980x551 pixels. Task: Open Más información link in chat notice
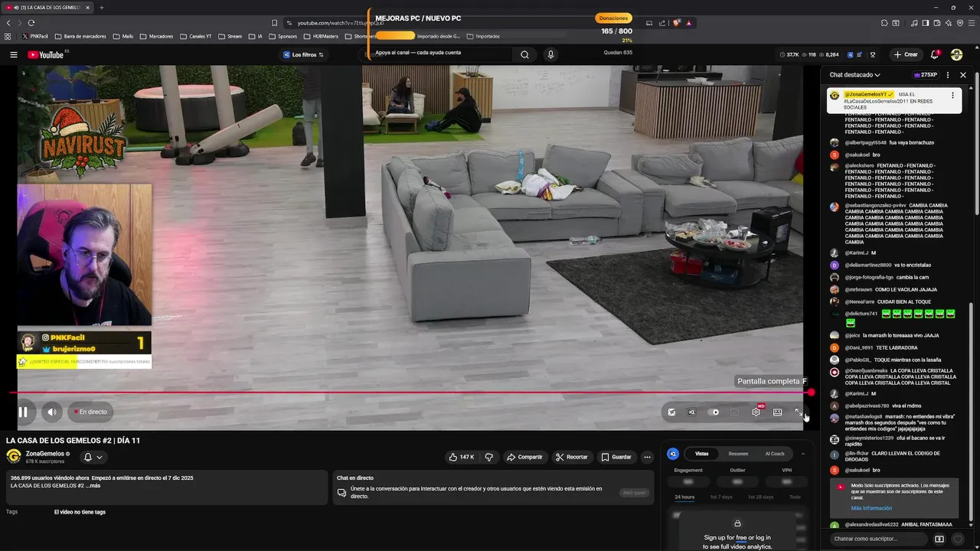click(871, 508)
